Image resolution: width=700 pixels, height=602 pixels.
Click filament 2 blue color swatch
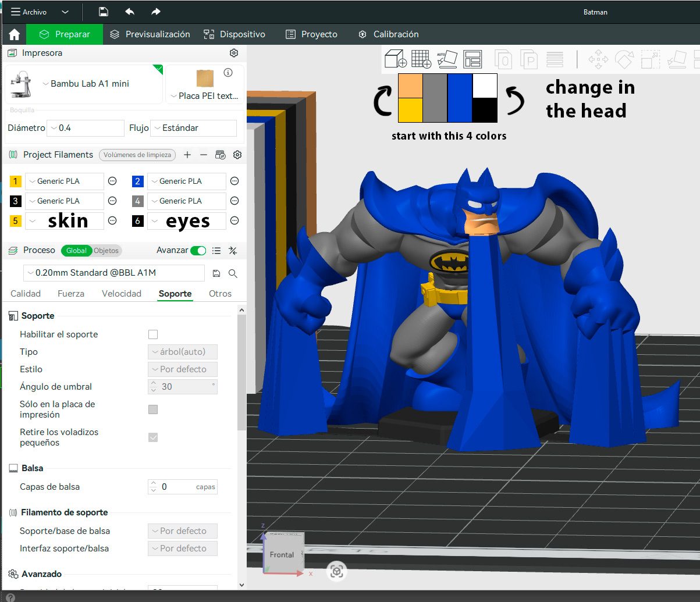(138, 181)
